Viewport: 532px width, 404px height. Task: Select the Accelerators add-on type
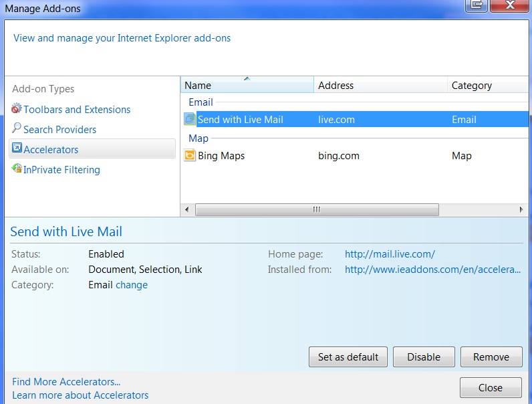(92, 148)
